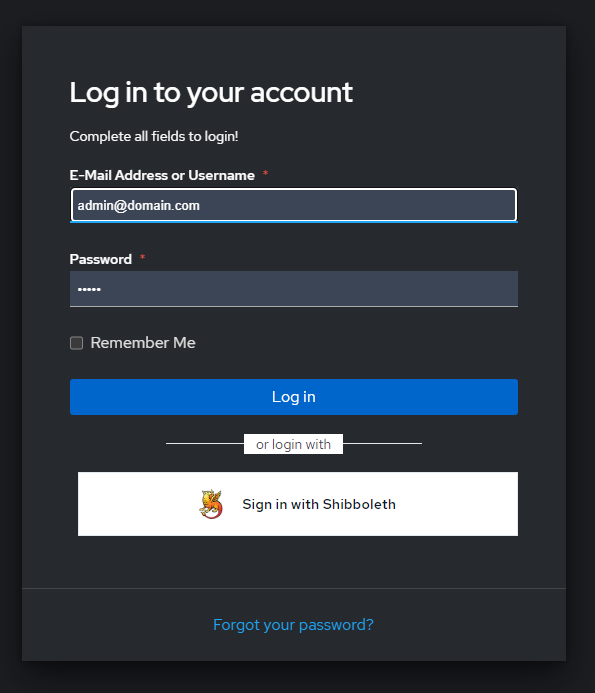Click the 'Complete all fields to login!' text
The image size is (595, 693).
tap(154, 137)
